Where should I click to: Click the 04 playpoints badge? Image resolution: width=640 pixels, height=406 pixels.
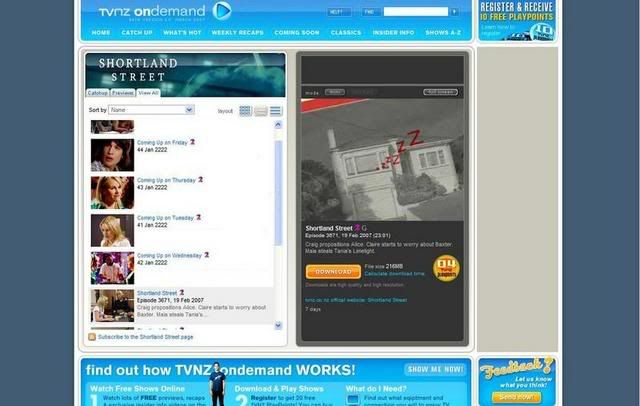pyautogui.click(x=446, y=268)
